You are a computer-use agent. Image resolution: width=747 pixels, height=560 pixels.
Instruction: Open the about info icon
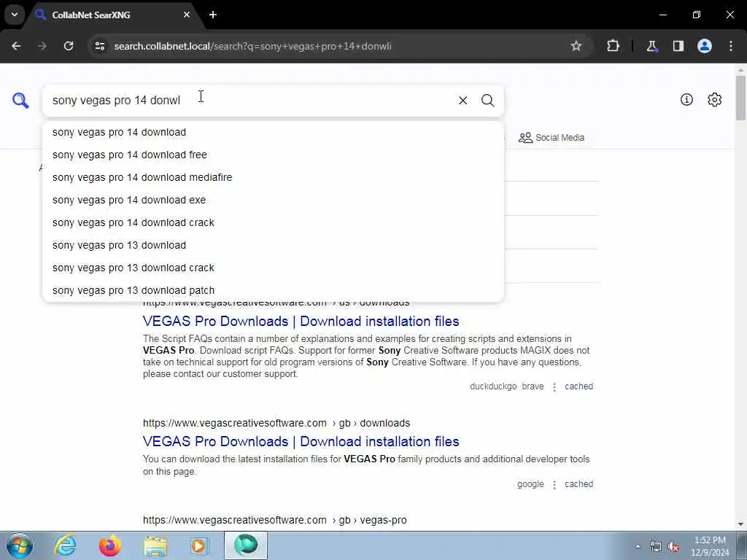(686, 99)
